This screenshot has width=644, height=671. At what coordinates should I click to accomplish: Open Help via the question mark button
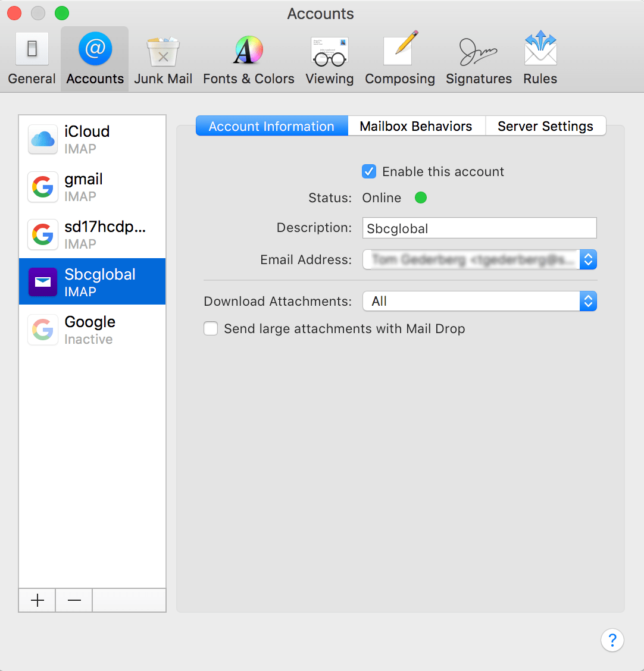pyautogui.click(x=612, y=640)
